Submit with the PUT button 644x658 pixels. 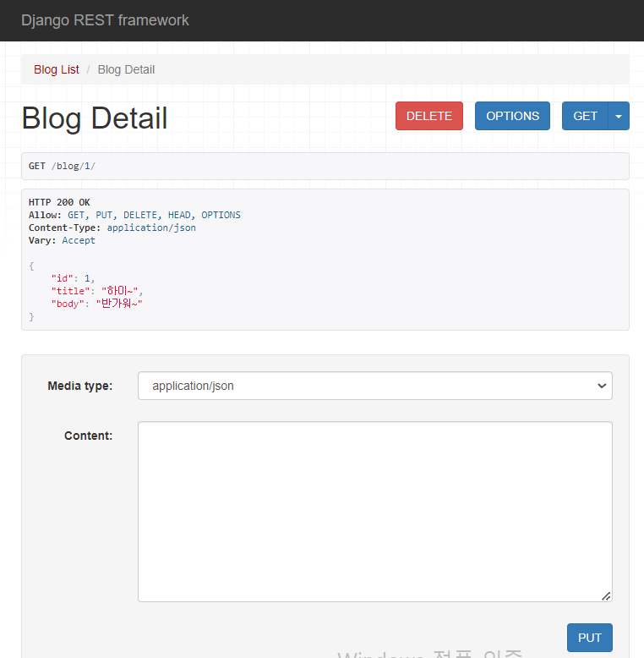(590, 638)
